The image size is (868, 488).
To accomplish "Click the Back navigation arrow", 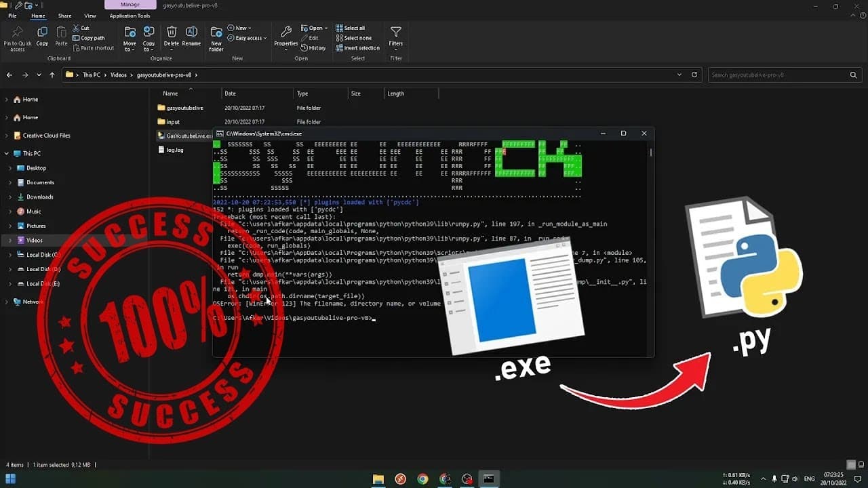I will (x=9, y=75).
